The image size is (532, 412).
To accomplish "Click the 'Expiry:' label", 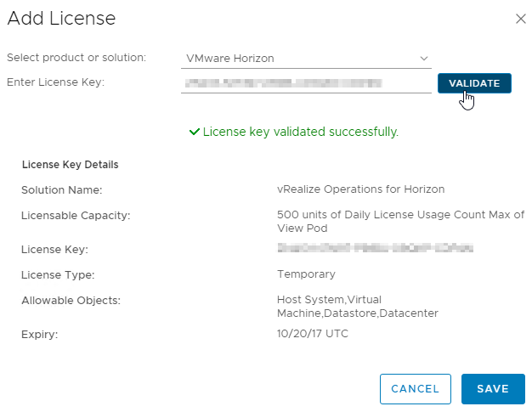I will point(40,335).
